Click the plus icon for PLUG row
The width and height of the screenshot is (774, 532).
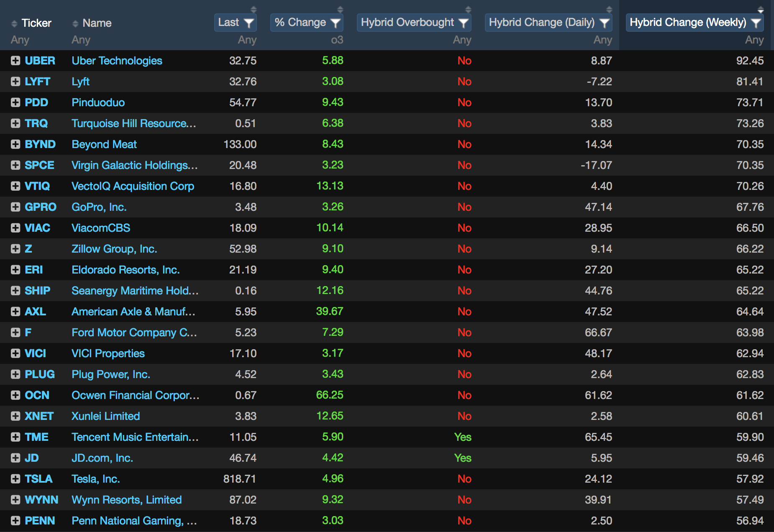(15, 374)
